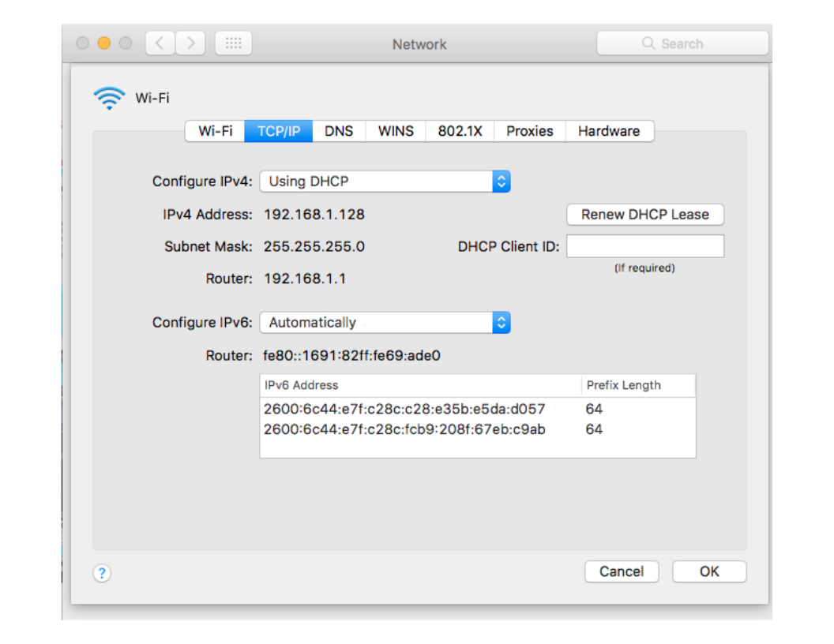The height and width of the screenshot is (644, 834).
Task: Click the yellow minimize window button
Action: click(x=104, y=43)
